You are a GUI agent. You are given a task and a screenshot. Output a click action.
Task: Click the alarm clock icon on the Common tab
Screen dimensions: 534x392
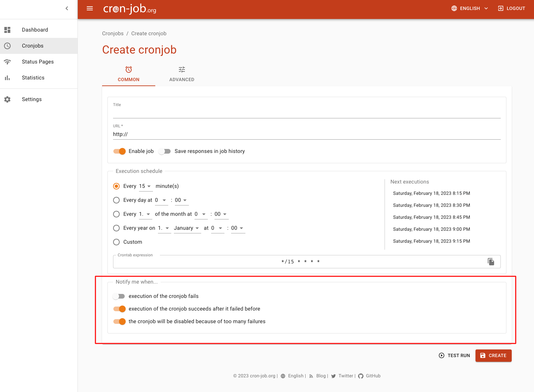click(129, 69)
